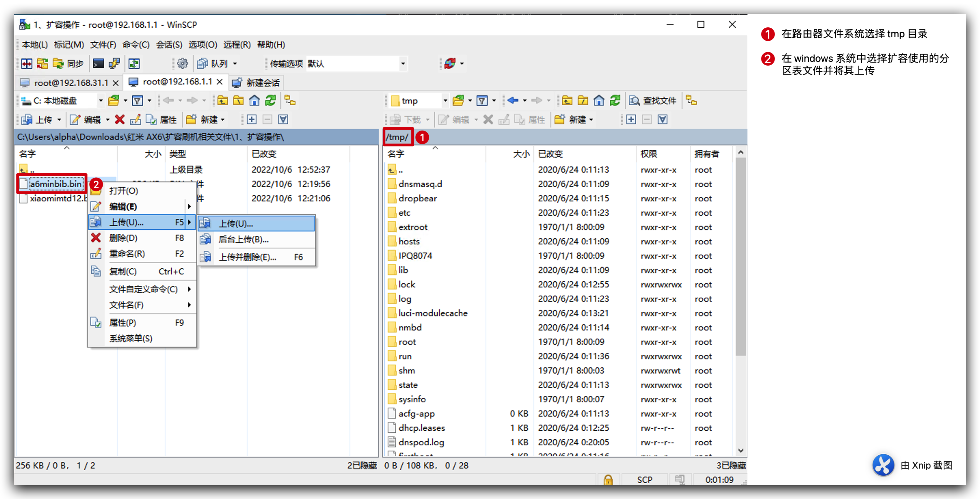Click the remote back navigation arrow
The height and width of the screenshot is (499, 980).
[x=513, y=101]
